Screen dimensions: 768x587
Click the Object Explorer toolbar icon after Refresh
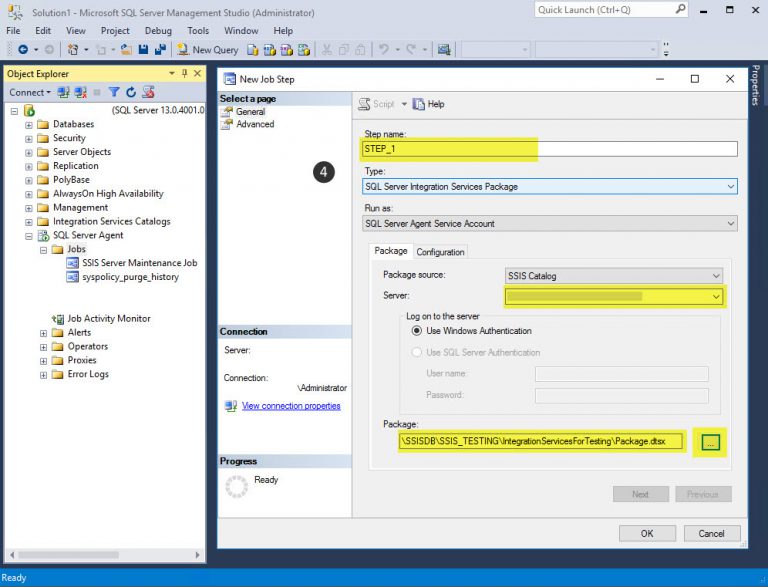click(x=148, y=92)
